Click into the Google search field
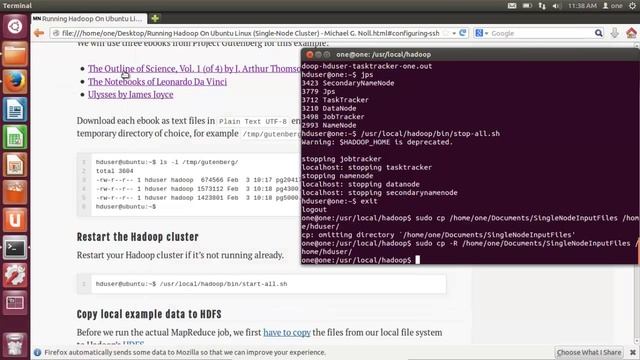This screenshot has width=640, height=360. click(x=542, y=33)
